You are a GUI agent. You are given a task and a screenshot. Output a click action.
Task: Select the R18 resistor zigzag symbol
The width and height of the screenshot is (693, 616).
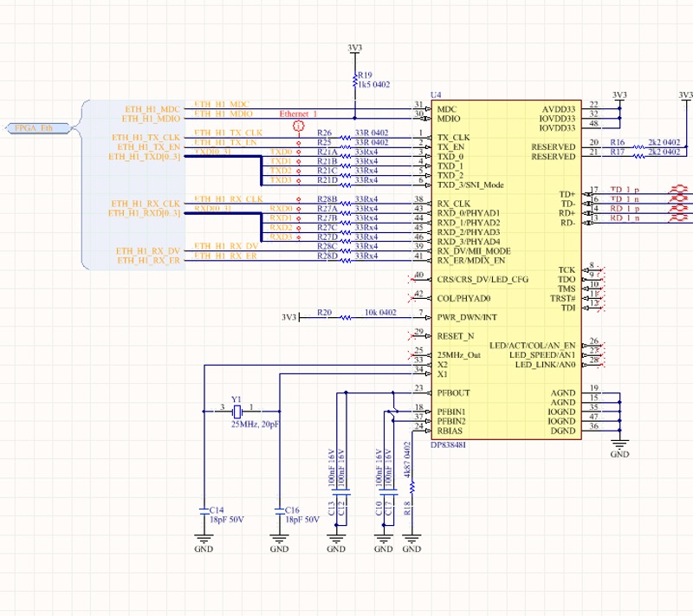(412, 488)
